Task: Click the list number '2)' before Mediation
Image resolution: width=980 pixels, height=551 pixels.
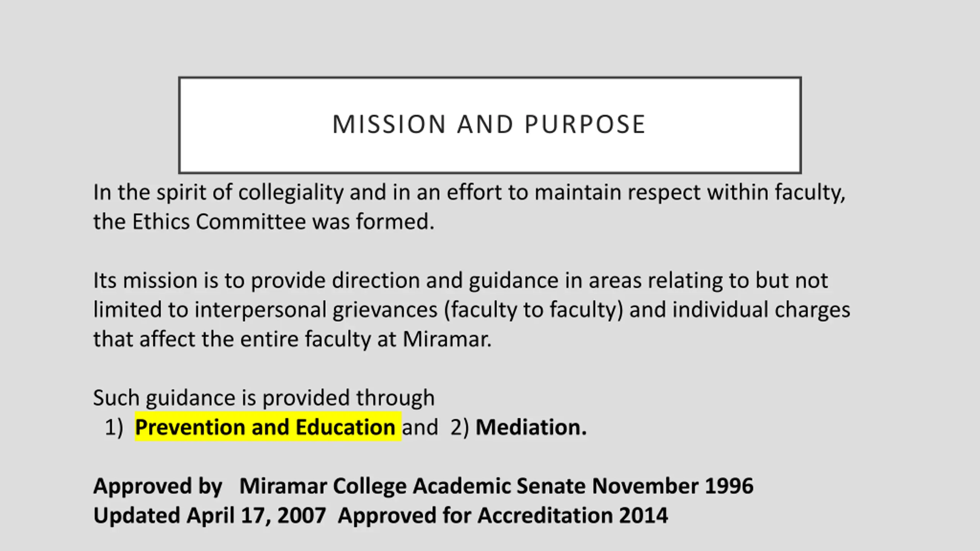Action: pyautogui.click(x=460, y=427)
